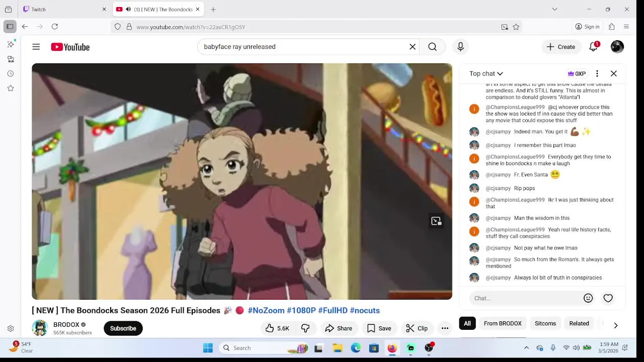644x362 pixels.
Task: Reload the current page
Action: pyautogui.click(x=55, y=27)
